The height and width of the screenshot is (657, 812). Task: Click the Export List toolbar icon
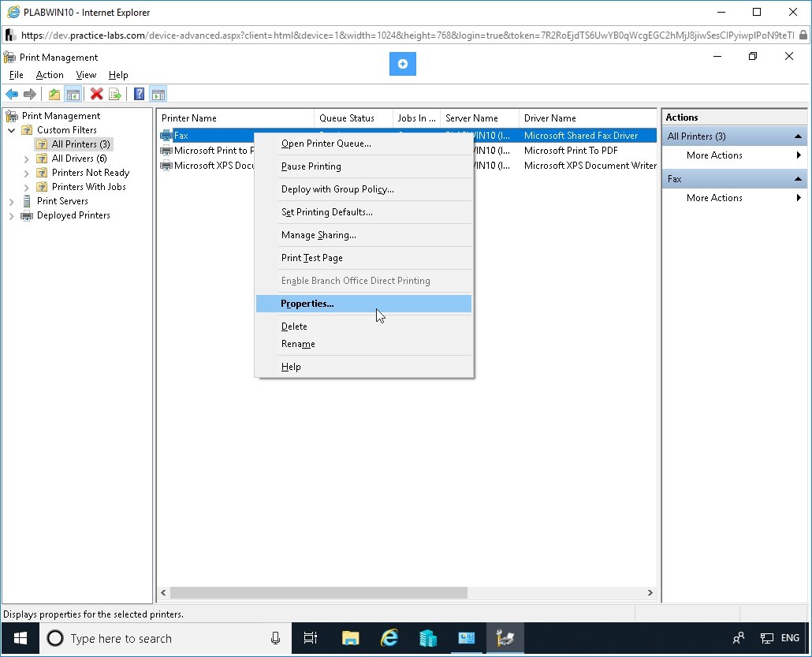pos(115,95)
